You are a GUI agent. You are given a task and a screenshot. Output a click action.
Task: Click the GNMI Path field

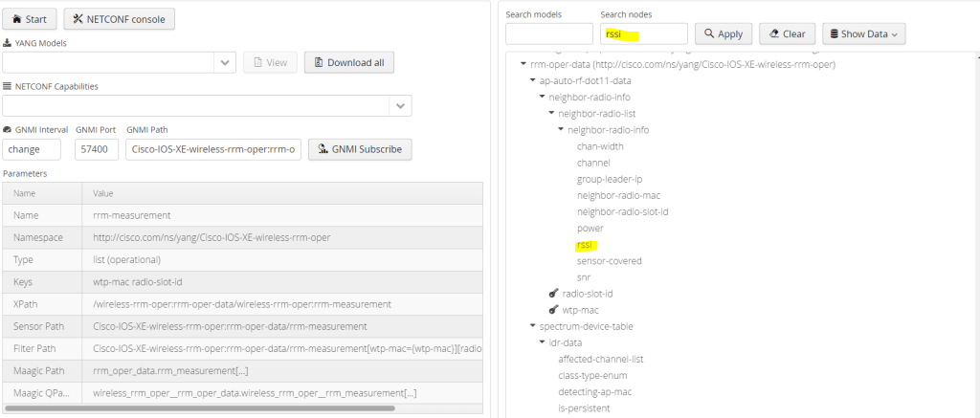pos(214,149)
